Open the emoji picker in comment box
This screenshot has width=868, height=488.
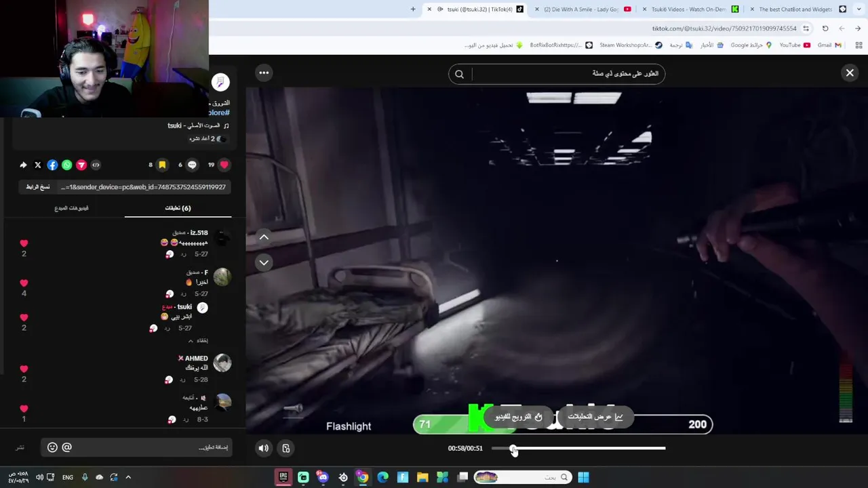[52, 447]
